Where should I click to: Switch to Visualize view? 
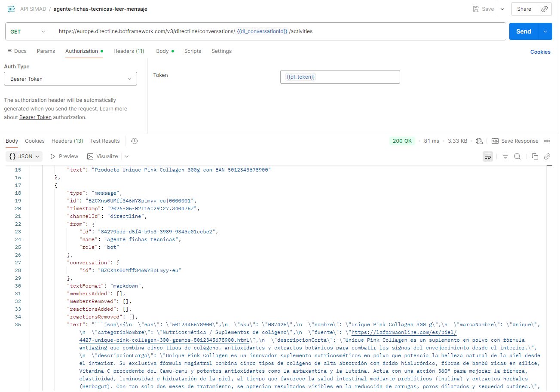pyautogui.click(x=103, y=156)
